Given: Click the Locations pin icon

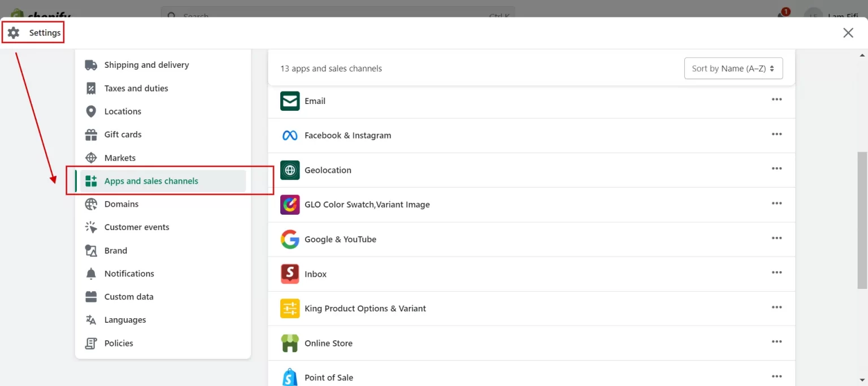Looking at the screenshot, I should pyautogui.click(x=91, y=111).
